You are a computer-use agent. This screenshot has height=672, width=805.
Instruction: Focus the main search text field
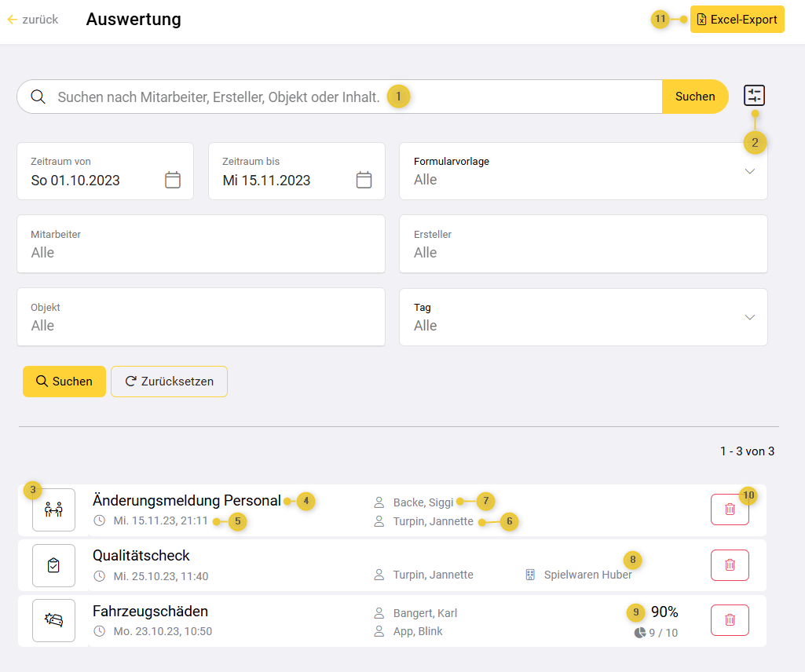220,97
